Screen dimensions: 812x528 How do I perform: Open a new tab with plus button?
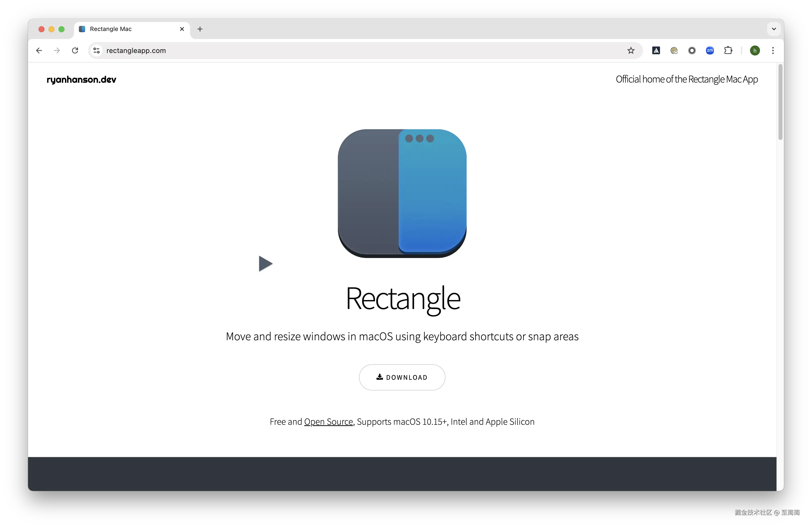click(x=200, y=29)
